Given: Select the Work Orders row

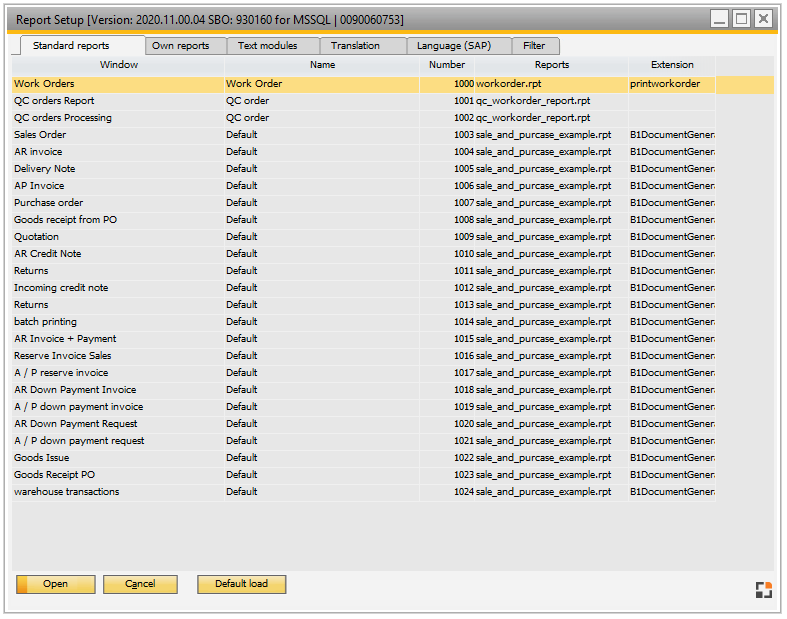Looking at the screenshot, I should [x=44, y=84].
